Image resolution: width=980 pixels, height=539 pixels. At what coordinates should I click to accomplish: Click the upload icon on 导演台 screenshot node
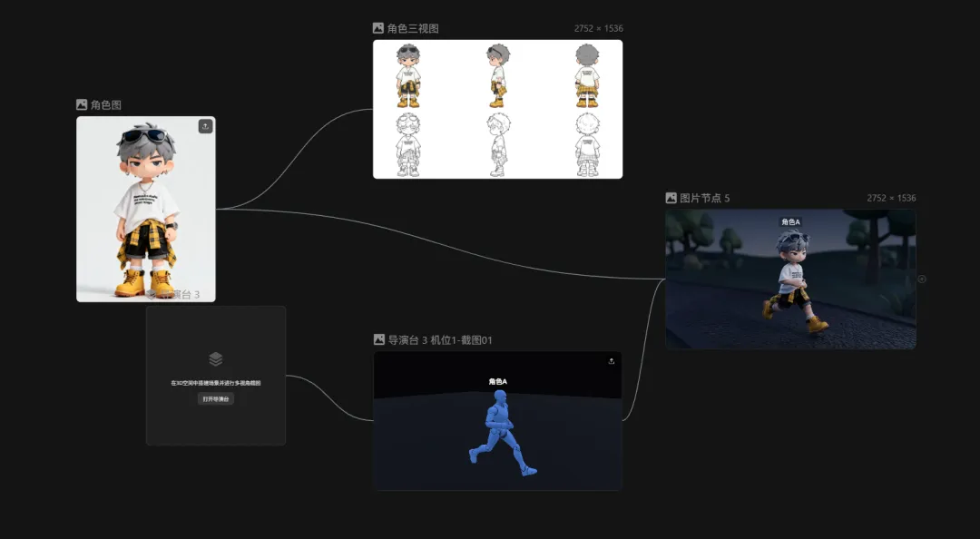click(x=612, y=361)
